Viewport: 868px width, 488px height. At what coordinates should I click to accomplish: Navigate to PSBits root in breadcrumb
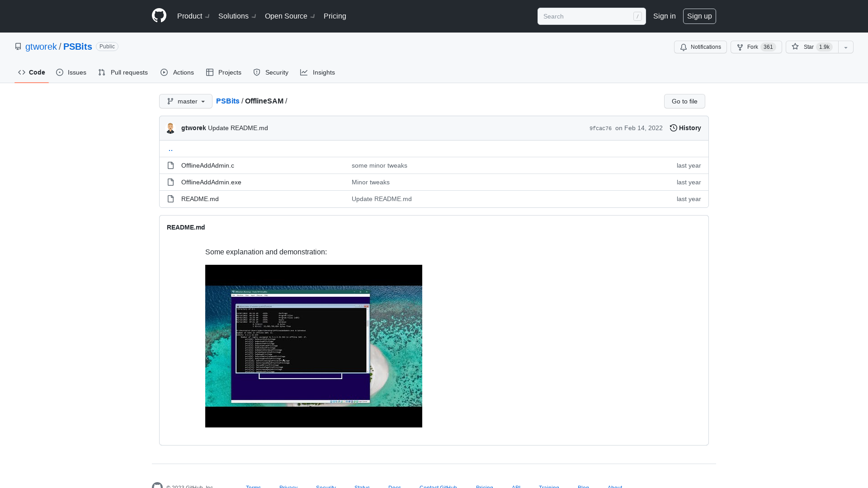(x=228, y=101)
